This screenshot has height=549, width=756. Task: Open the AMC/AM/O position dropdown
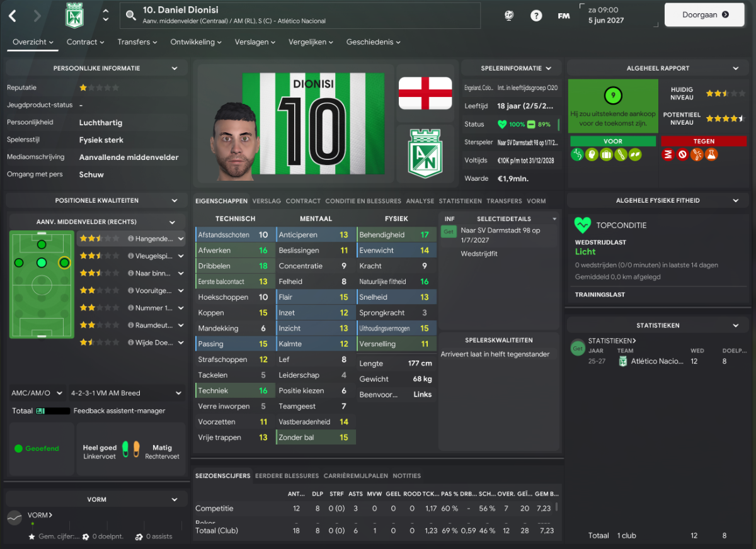click(x=37, y=393)
